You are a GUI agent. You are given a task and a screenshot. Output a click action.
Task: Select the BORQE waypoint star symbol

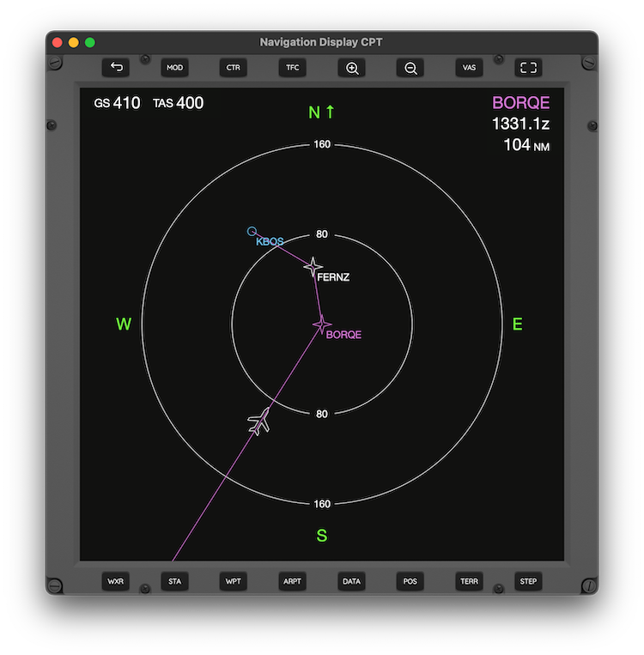(321, 324)
